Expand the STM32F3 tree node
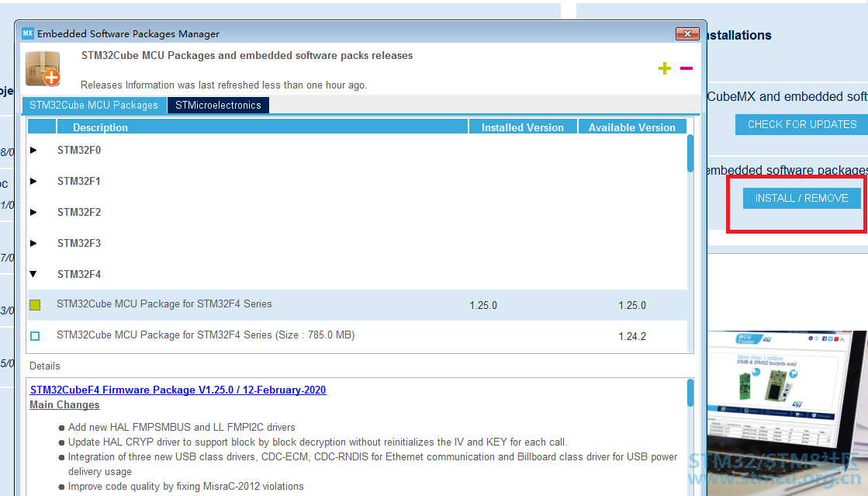 (x=33, y=243)
